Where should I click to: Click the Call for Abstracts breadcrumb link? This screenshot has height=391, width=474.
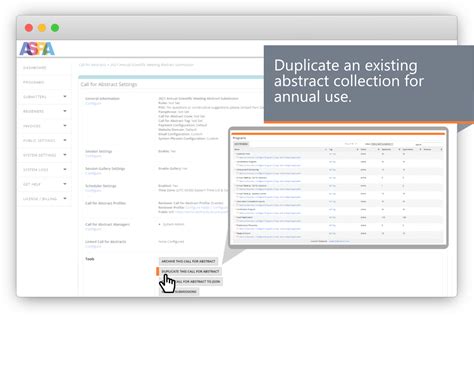(92, 65)
